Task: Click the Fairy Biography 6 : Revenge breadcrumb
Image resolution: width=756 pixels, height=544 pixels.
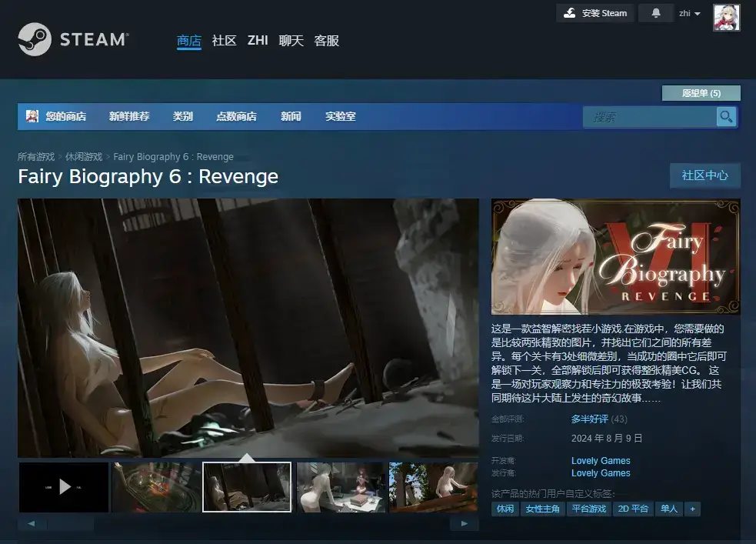Action: click(x=174, y=157)
